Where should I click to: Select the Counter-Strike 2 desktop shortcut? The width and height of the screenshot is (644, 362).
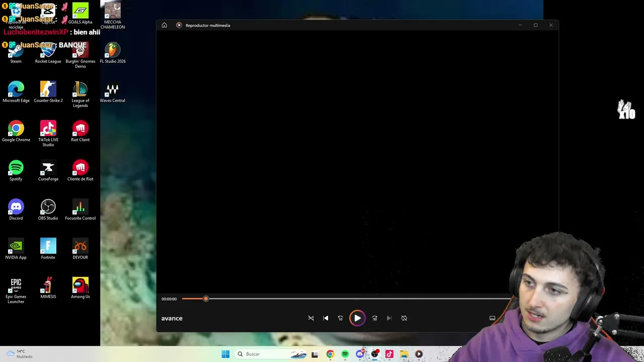48,92
